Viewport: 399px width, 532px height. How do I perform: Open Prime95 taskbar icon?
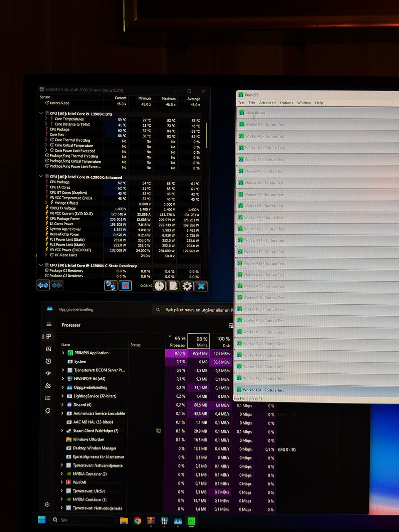tap(191, 521)
